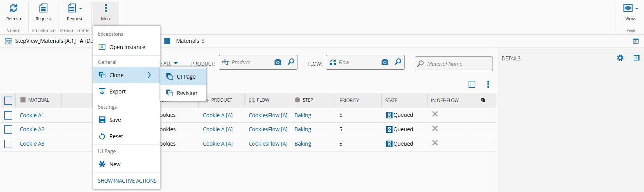This screenshot has height=192, width=644.
Task: Click the Refresh toolbar icon
Action: [x=13, y=8]
